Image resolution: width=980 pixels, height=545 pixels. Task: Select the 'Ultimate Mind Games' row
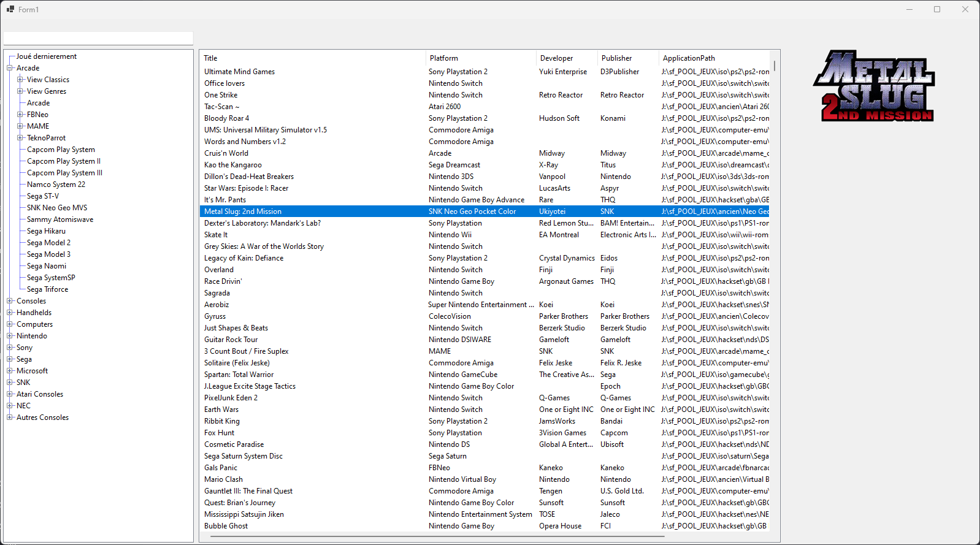(484, 72)
